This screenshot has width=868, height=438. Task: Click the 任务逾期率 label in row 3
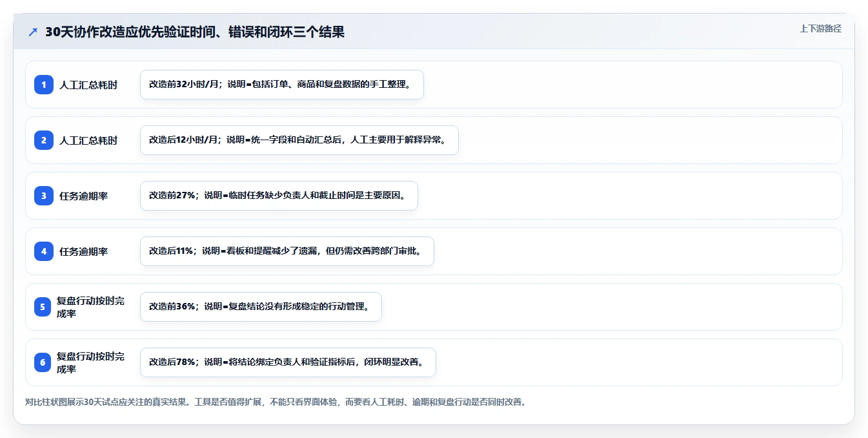tap(83, 196)
